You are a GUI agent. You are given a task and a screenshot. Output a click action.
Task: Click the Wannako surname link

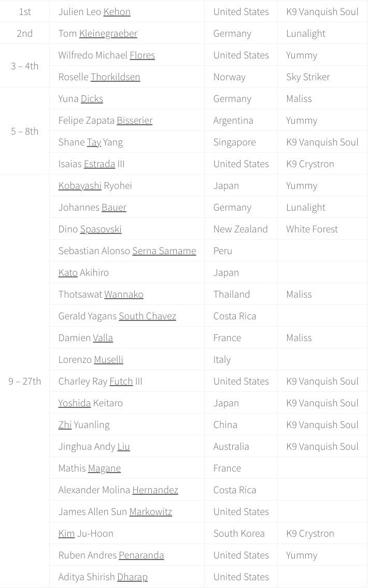(x=123, y=294)
